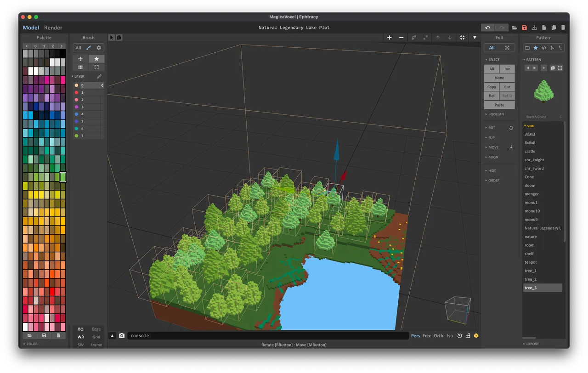Toggle visibility dot of layer 1
The image size is (588, 373).
(x=77, y=93)
